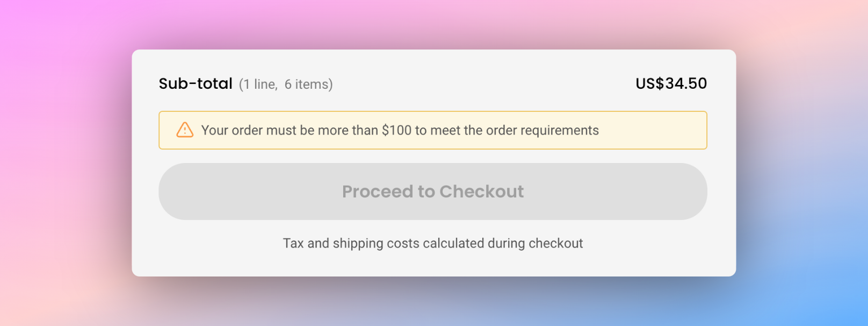Screen dimensions: 868x326
Task: Select the (1 line, 6 items) count text
Action: click(x=286, y=84)
